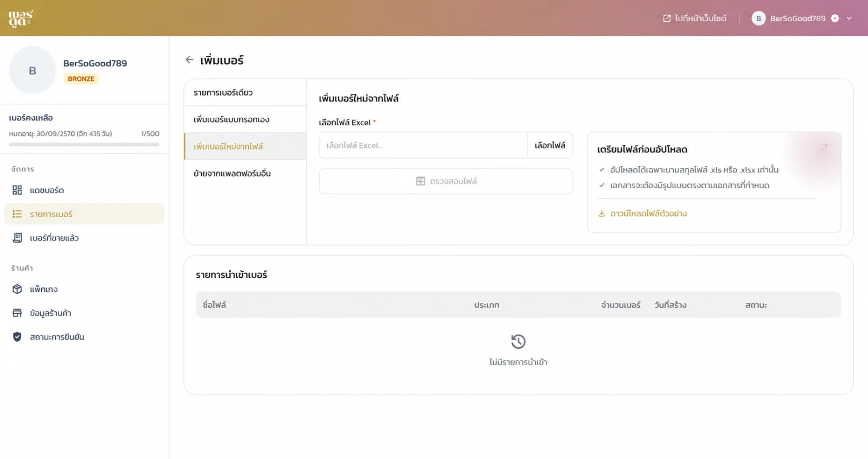Click the สถานะ column header
The image size is (868, 459).
tap(756, 305)
